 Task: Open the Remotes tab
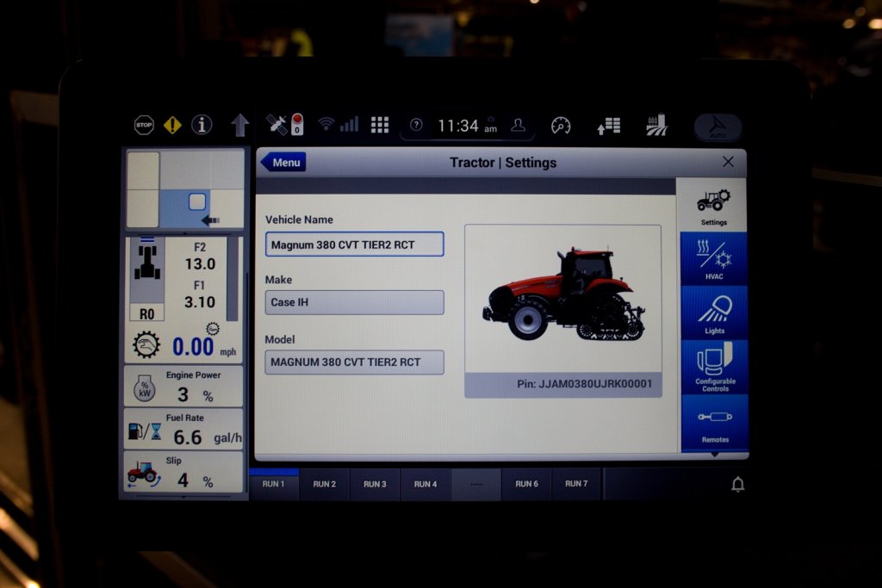pyautogui.click(x=714, y=423)
